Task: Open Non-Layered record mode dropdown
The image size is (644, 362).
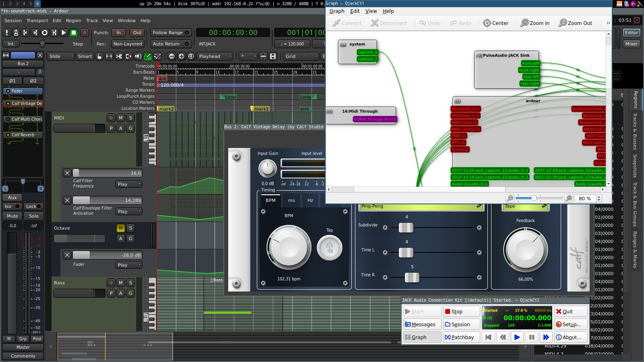Action: click(x=128, y=44)
